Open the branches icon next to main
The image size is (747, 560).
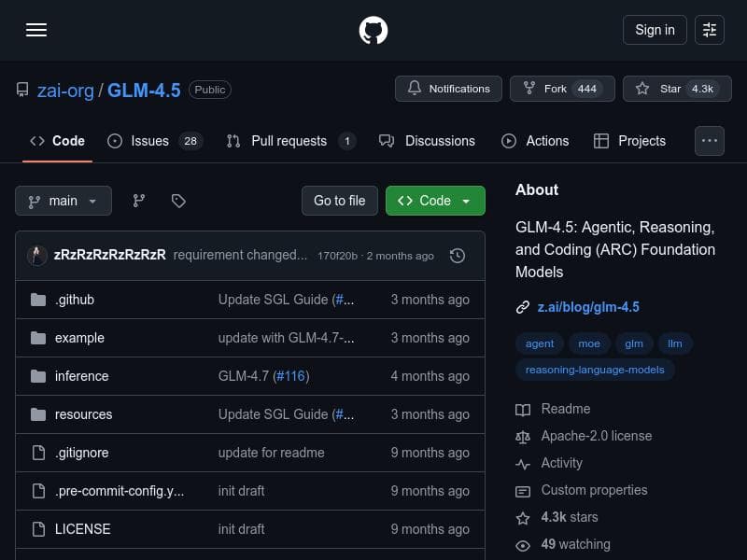coord(138,201)
